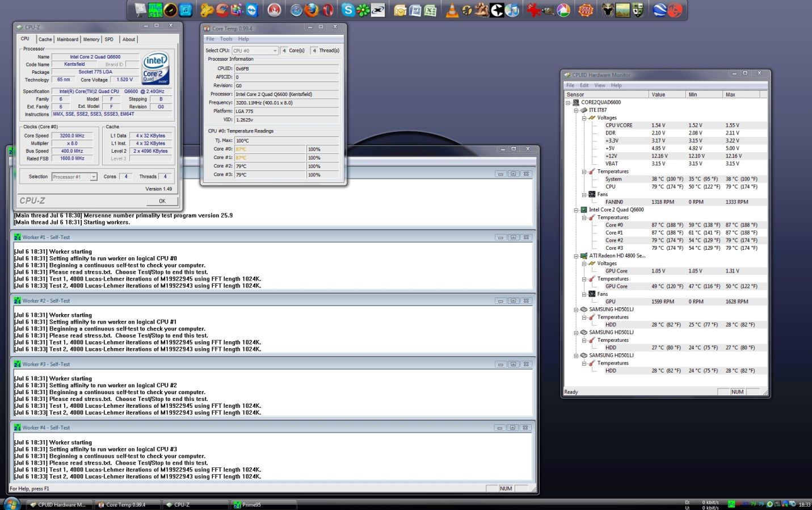Open ICQ flower icon in dock
The width and height of the screenshot is (812, 510).
(x=363, y=10)
